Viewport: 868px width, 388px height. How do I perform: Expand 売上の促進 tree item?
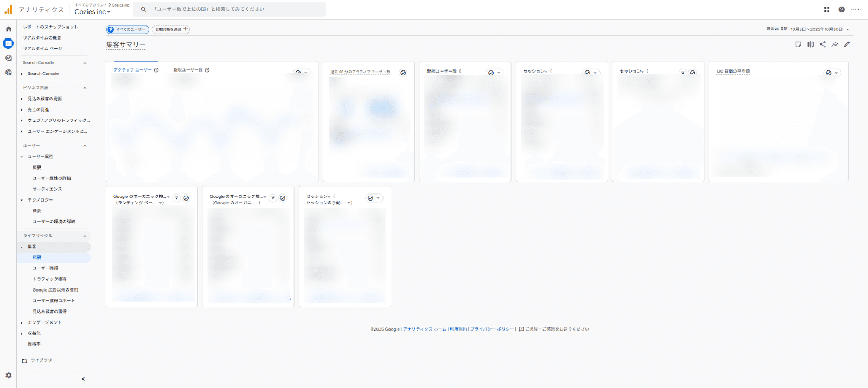coord(22,109)
